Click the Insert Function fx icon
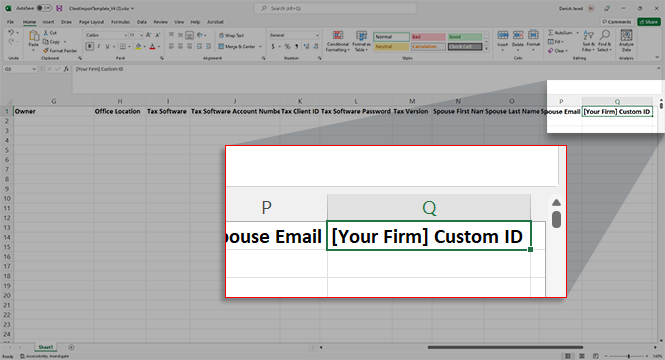 [x=66, y=69]
